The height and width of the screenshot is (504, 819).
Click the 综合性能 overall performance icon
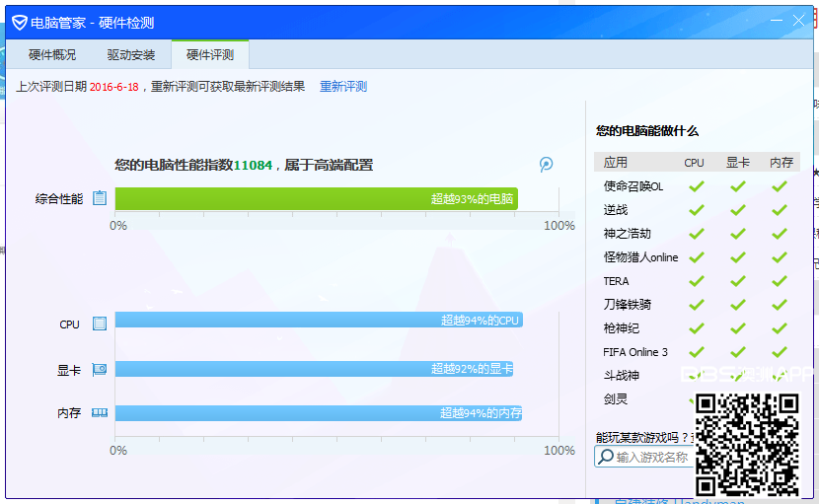coord(100,198)
